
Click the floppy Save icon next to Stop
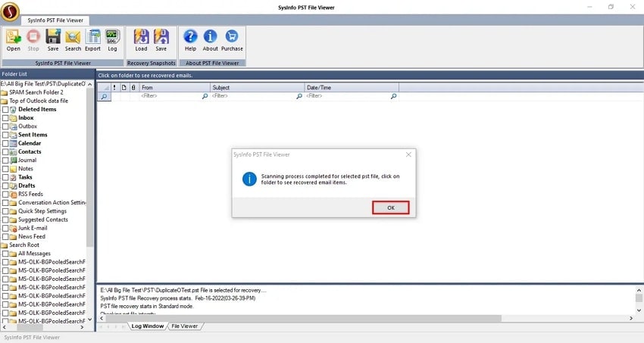click(53, 37)
